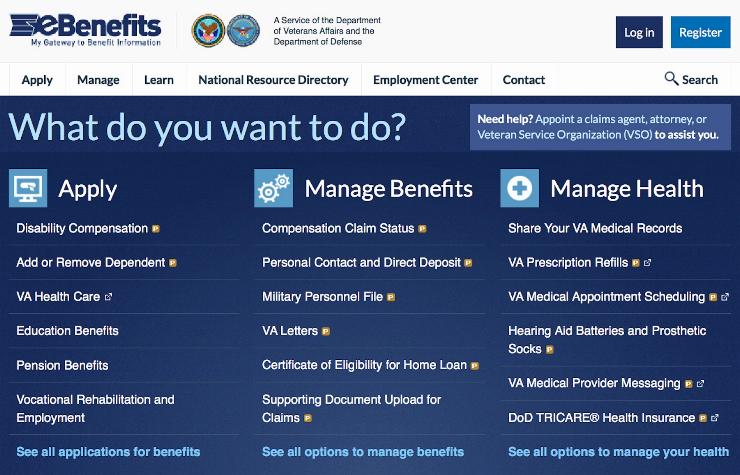Click the premium badge beside Disability Compensation
The height and width of the screenshot is (475, 740).
pyautogui.click(x=156, y=229)
